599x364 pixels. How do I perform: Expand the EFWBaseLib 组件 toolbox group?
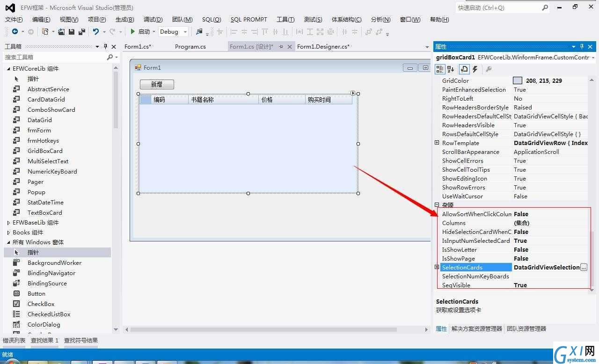click(x=8, y=222)
